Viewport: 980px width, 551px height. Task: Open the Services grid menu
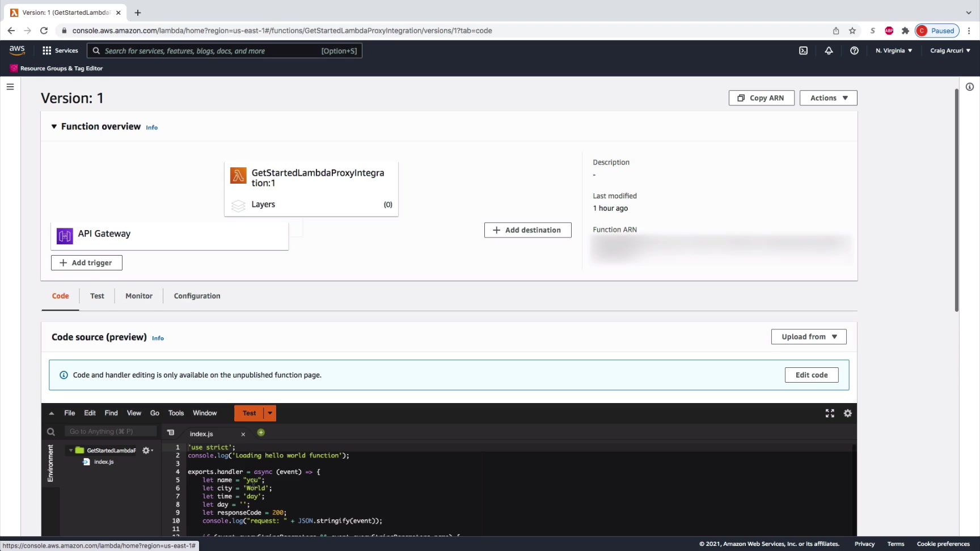[47, 50]
